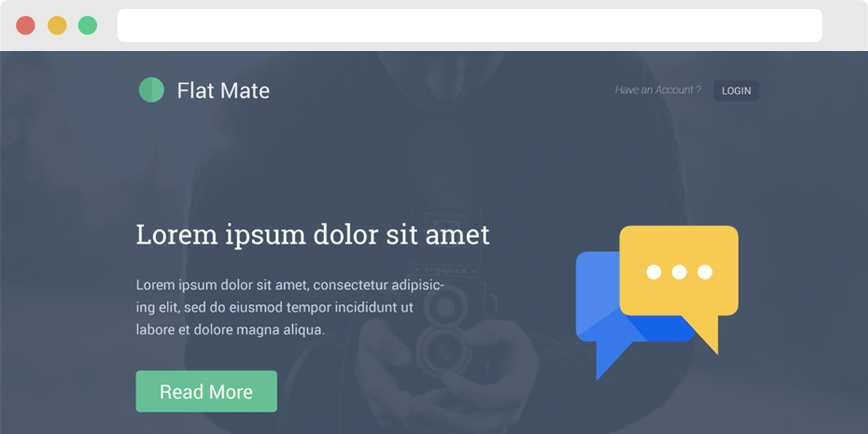Click the green Read More button

point(206,391)
